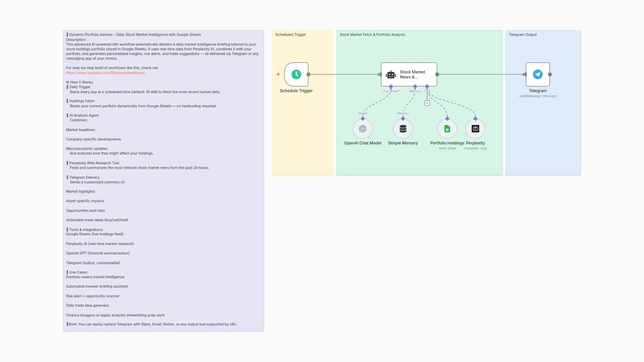Click the red lightning trigger indicator
The height and width of the screenshot is (362, 644).
(278, 74)
